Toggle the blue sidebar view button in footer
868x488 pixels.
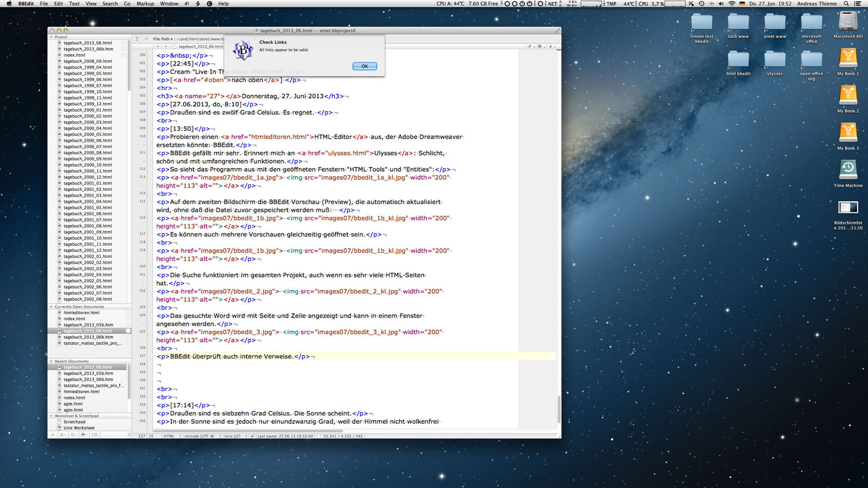coord(95,435)
